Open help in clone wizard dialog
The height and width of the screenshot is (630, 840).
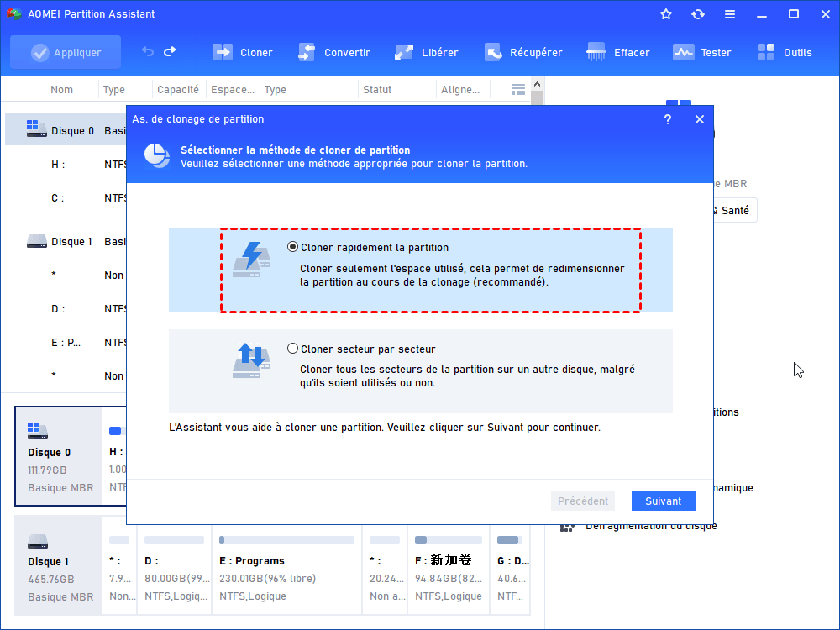[668, 119]
